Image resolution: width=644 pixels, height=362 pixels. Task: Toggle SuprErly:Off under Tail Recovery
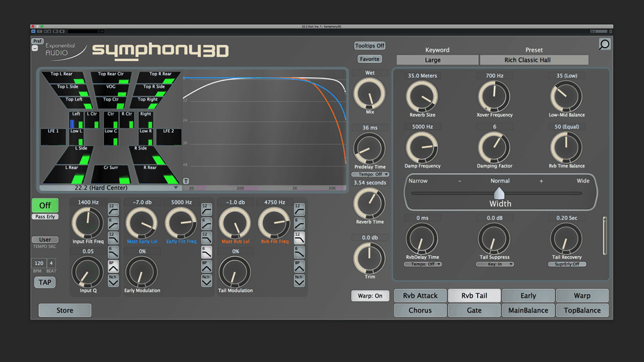tap(567, 264)
